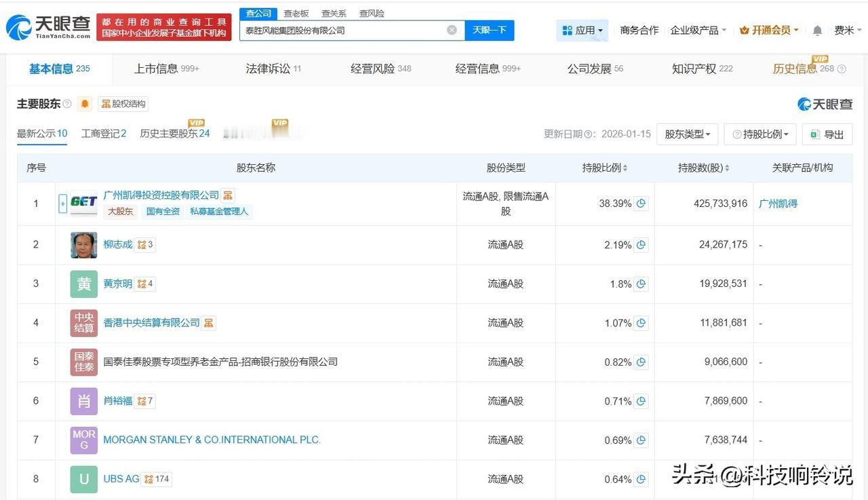This screenshot has width=868, height=500.
Task: Click the red 国家中小企业发展子基金 banner
Action: tap(164, 27)
